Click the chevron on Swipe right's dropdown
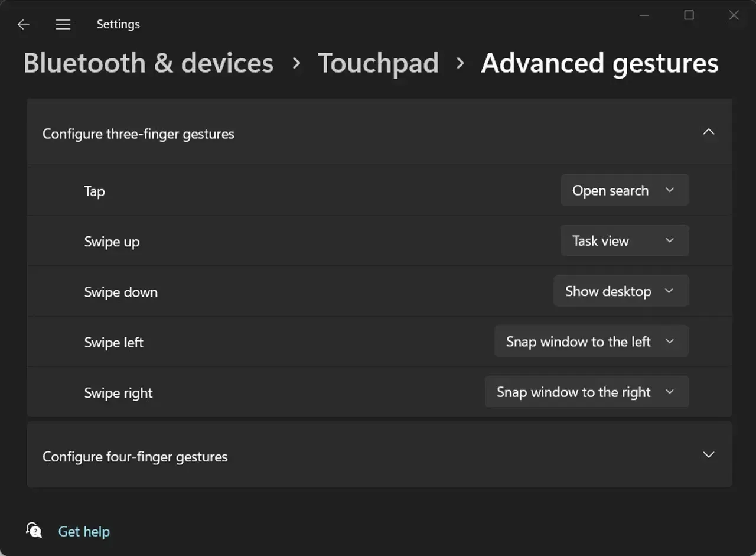This screenshot has width=756, height=556. coord(670,391)
